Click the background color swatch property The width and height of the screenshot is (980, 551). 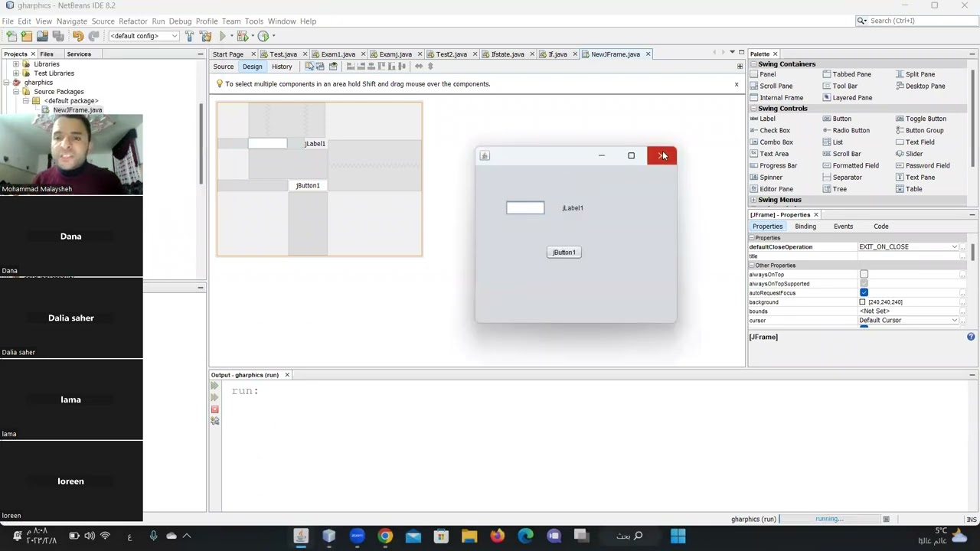coord(862,302)
